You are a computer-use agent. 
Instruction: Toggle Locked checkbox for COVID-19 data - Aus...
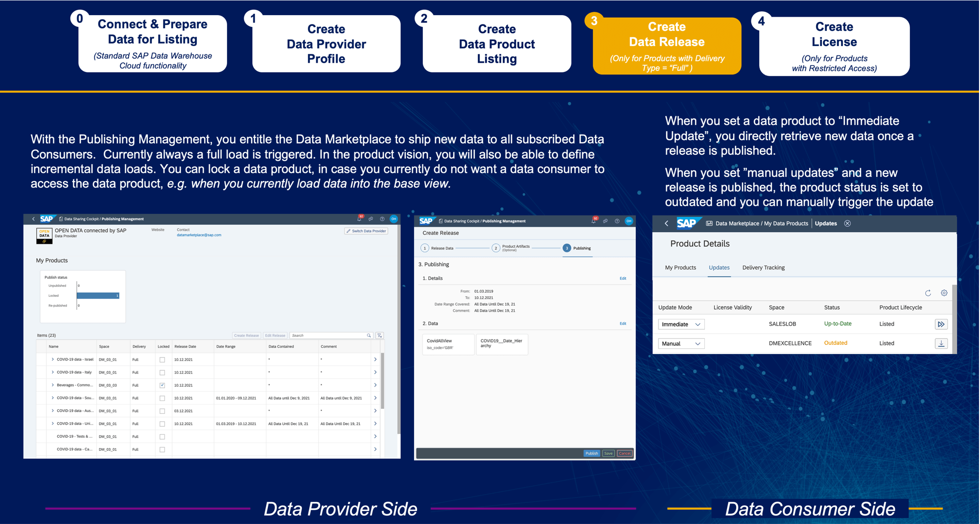(163, 411)
